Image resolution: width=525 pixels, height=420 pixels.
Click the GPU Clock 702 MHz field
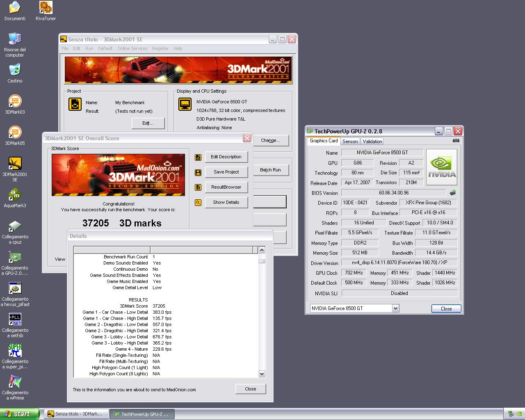tap(354, 273)
